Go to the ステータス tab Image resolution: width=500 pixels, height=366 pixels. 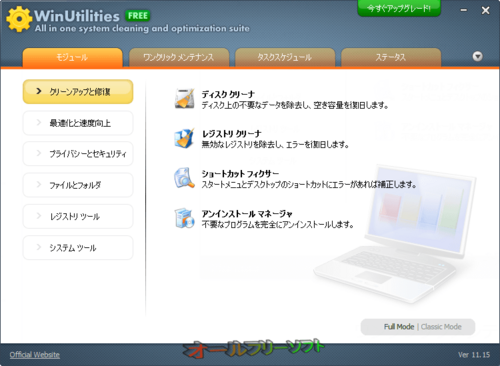click(391, 57)
